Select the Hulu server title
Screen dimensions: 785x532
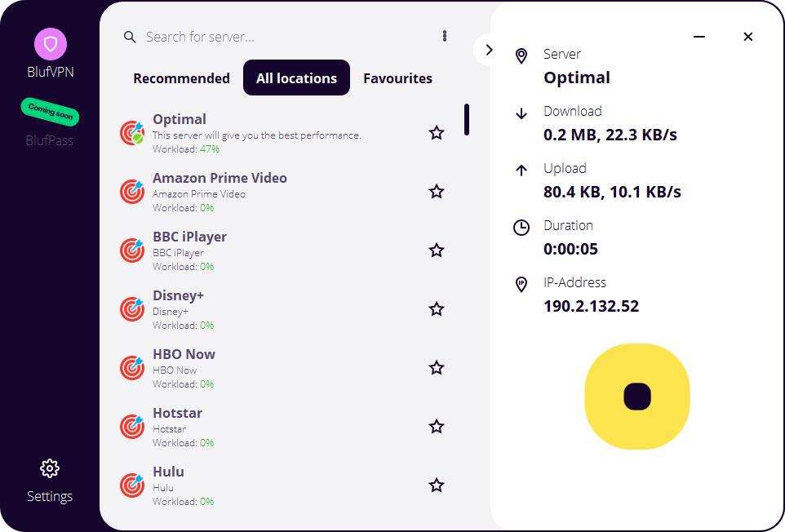pyautogui.click(x=168, y=472)
